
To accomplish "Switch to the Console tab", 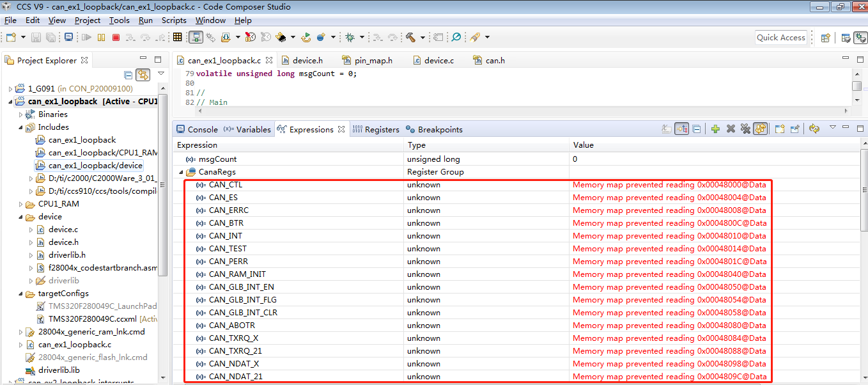I will (197, 129).
